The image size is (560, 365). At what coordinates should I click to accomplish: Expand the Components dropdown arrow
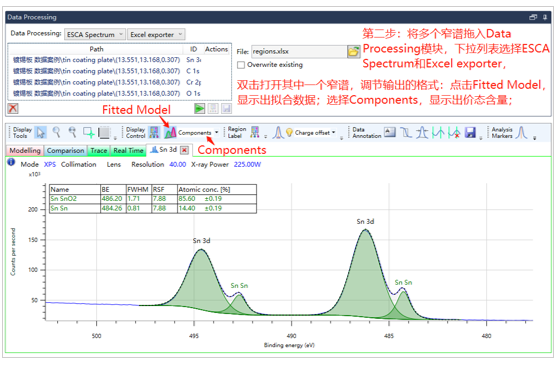(x=216, y=132)
